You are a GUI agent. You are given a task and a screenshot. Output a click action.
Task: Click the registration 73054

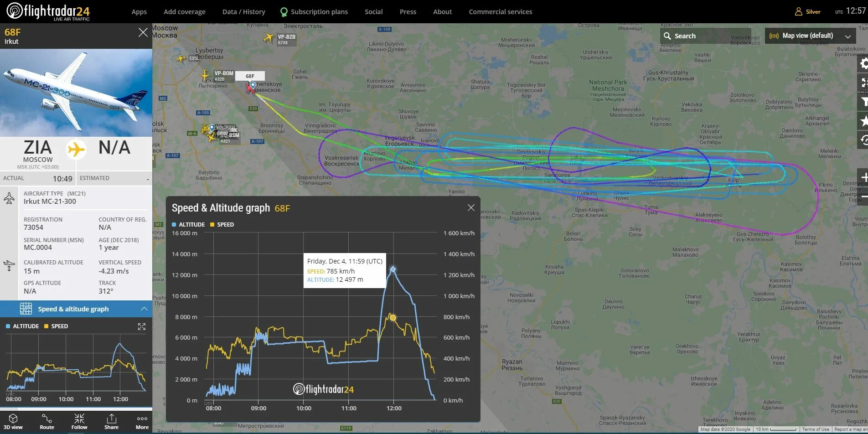[33, 227]
